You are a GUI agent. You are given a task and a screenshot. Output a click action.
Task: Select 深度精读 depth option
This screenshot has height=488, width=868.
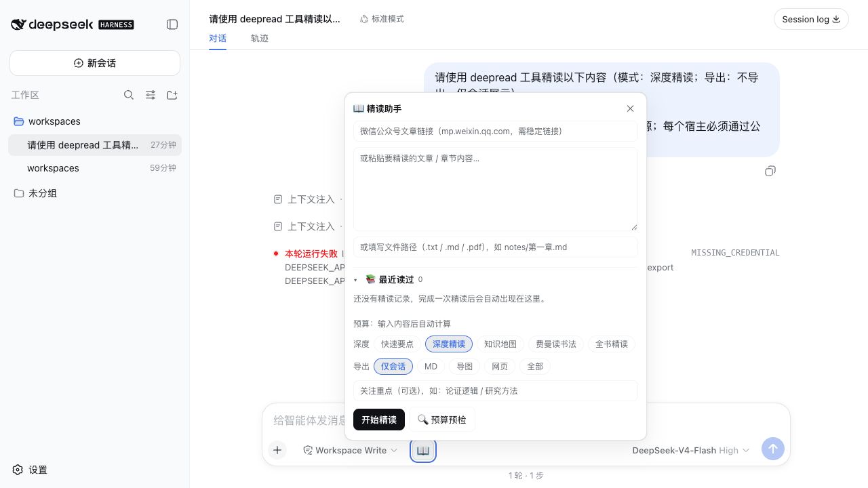point(449,344)
